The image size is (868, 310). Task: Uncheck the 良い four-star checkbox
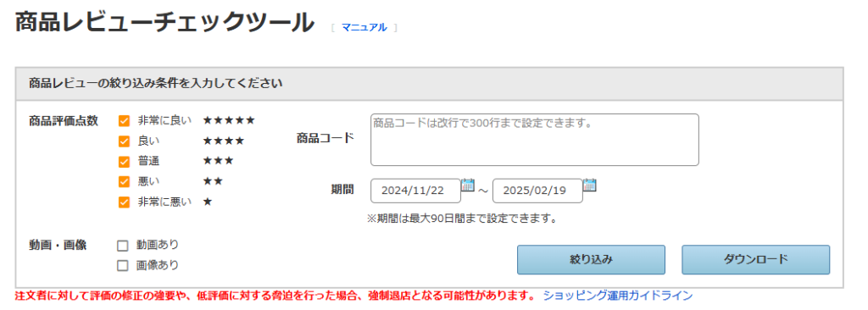click(124, 141)
